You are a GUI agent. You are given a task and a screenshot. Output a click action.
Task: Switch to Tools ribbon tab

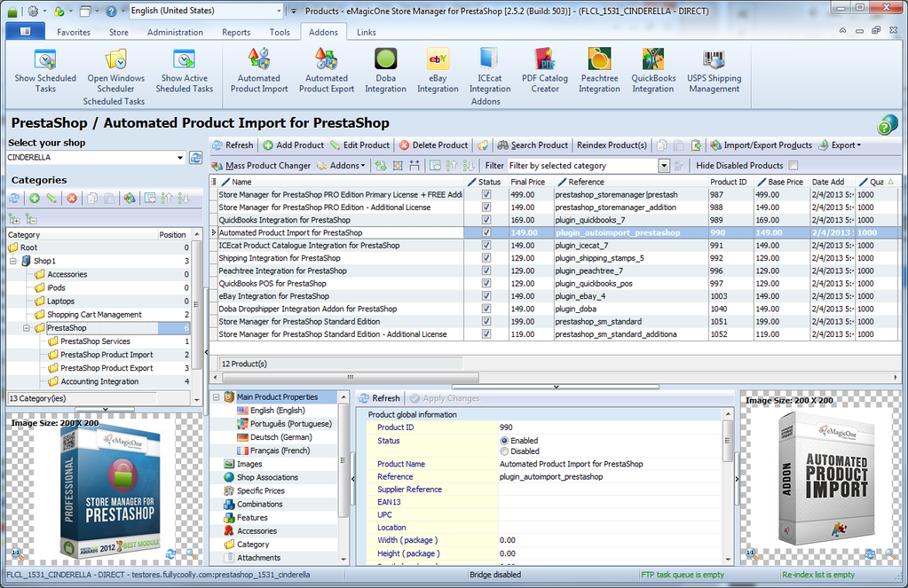click(280, 33)
